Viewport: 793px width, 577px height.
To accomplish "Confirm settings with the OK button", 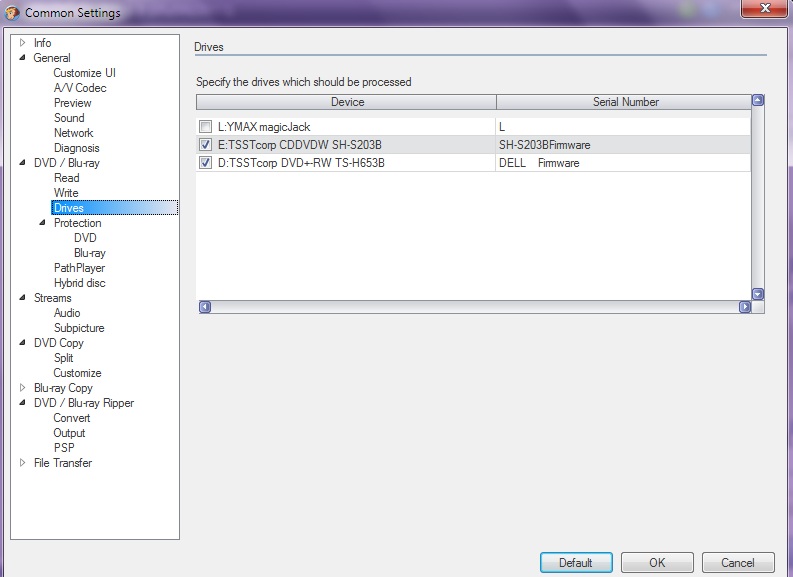I will tap(657, 562).
